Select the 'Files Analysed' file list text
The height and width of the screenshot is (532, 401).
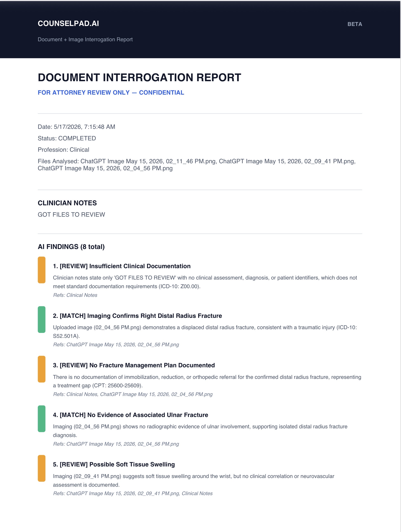click(x=196, y=165)
